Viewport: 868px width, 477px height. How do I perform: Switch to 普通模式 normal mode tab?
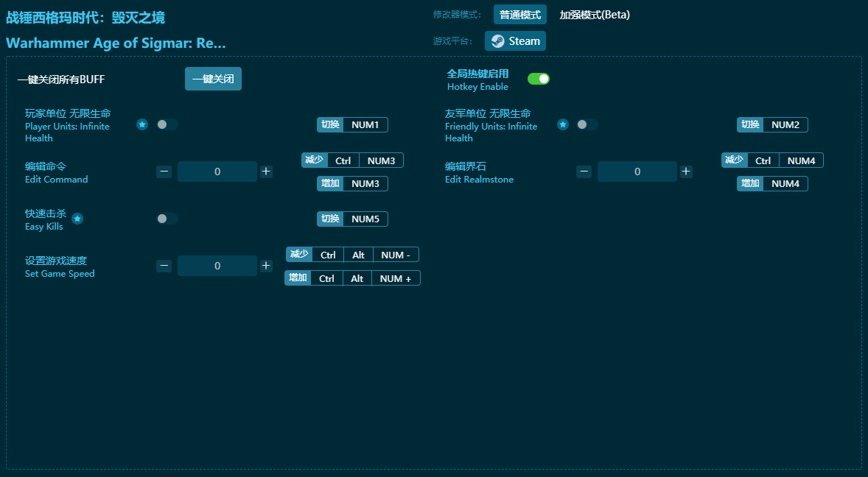519,15
